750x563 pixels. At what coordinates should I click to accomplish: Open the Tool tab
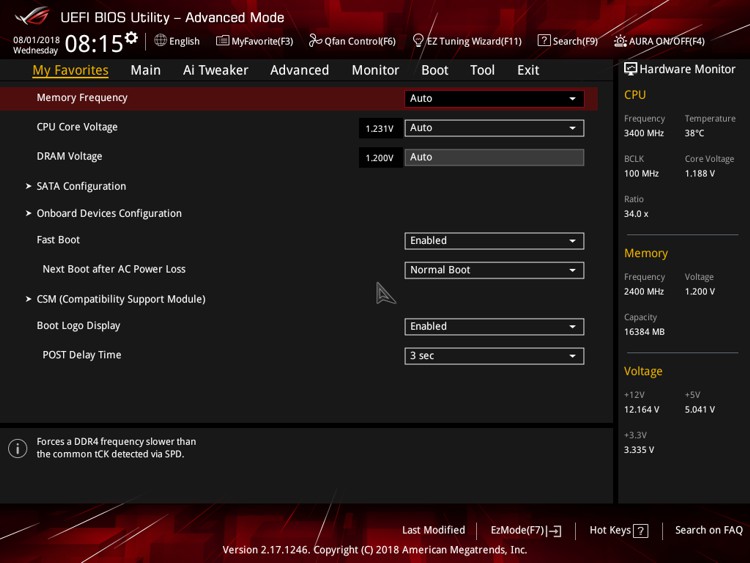point(482,70)
